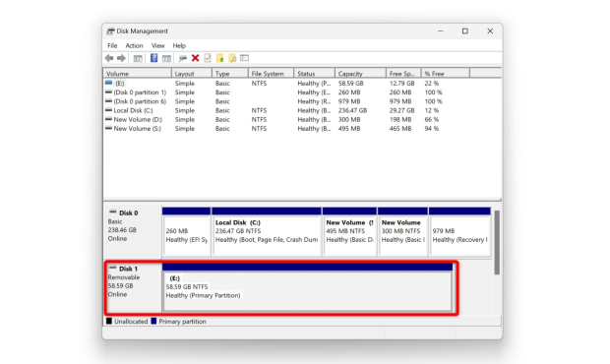The height and width of the screenshot is (364, 610).
Task: Click the folder icon with magnifying glass
Action: pyautogui.click(x=232, y=58)
